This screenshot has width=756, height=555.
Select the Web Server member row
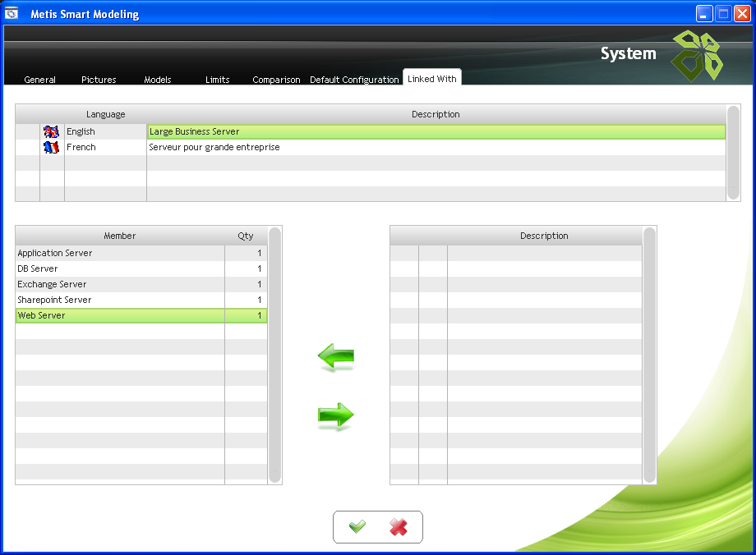(141, 315)
